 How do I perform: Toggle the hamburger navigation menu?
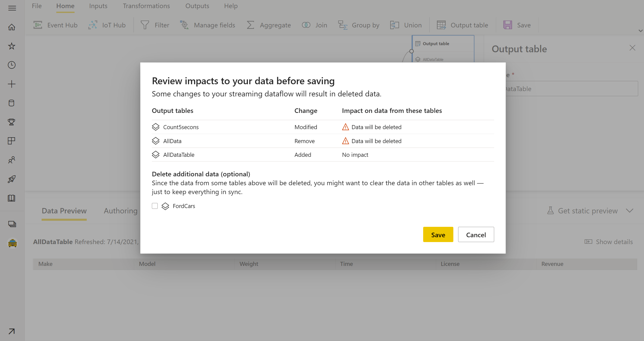pyautogui.click(x=12, y=8)
